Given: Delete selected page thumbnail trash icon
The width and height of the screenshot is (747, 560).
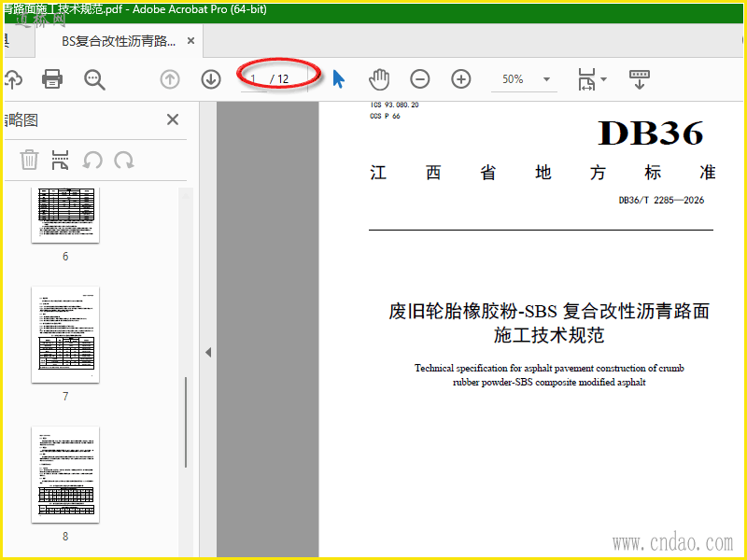Looking at the screenshot, I should tap(29, 159).
